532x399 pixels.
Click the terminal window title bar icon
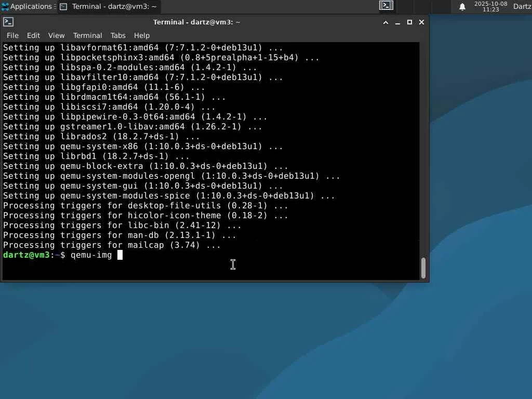tap(8, 22)
